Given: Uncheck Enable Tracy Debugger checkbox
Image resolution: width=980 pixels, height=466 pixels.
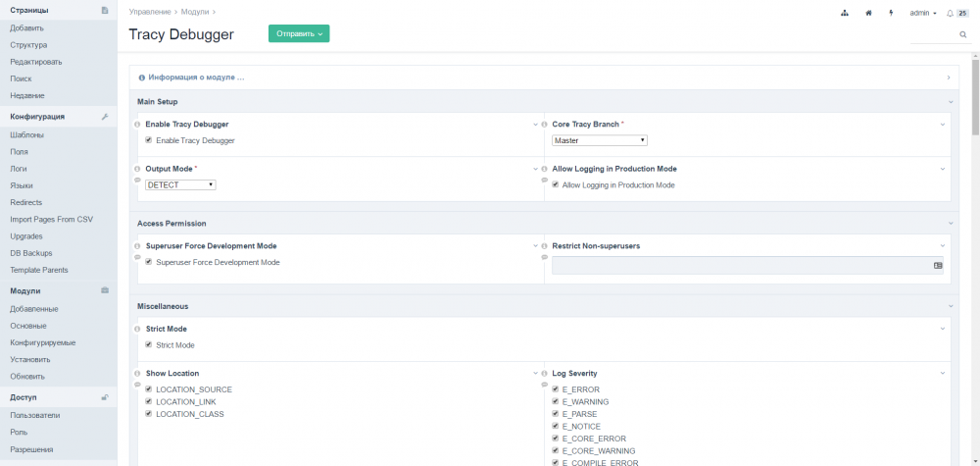Looking at the screenshot, I should (149, 140).
